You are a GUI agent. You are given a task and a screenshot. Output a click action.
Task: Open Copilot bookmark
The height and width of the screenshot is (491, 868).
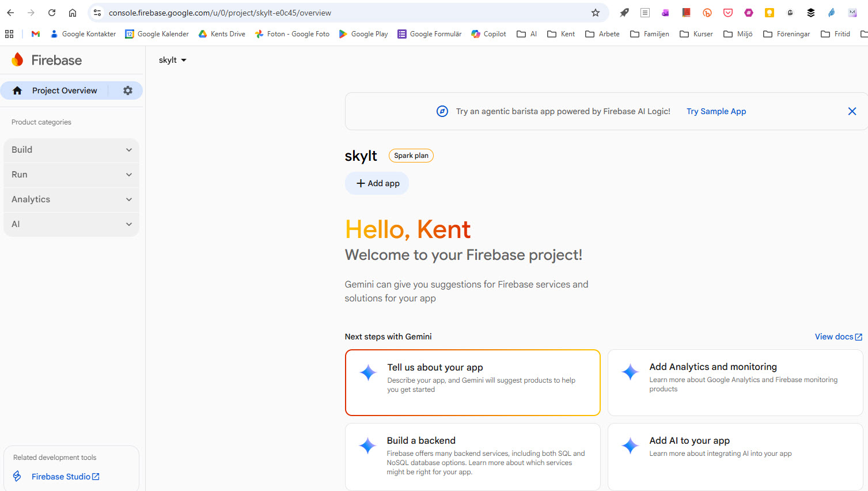[488, 34]
